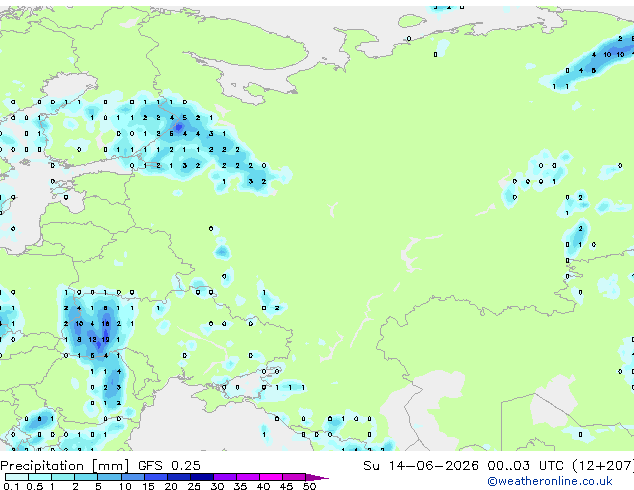Click the "20" legend scale value
The image size is (634, 490).
(171, 486)
